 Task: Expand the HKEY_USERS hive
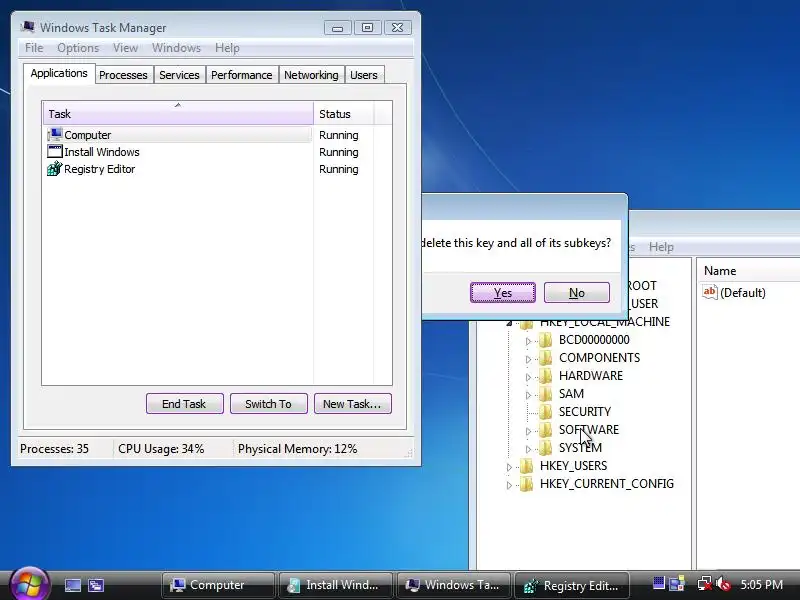coord(509,467)
